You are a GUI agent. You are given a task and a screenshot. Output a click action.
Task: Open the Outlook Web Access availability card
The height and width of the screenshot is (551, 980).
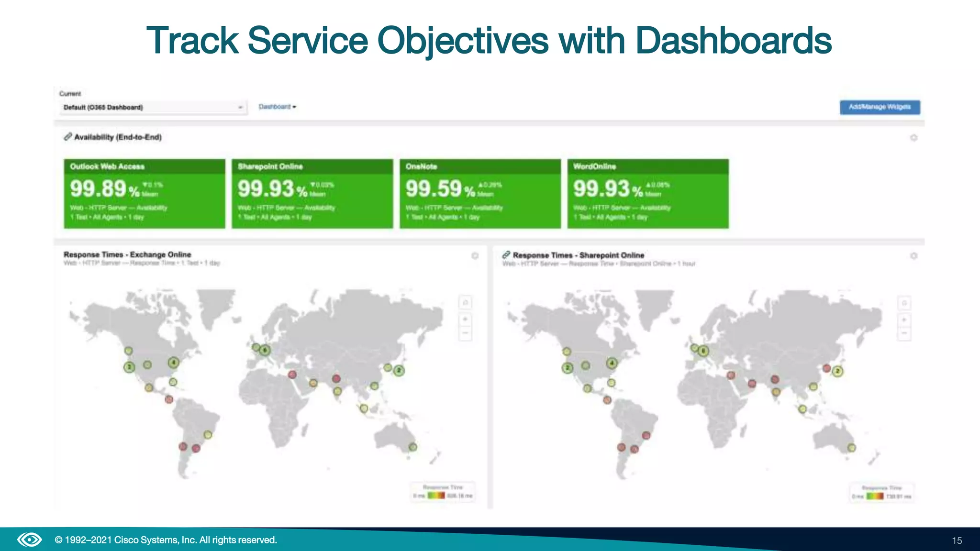145,194
